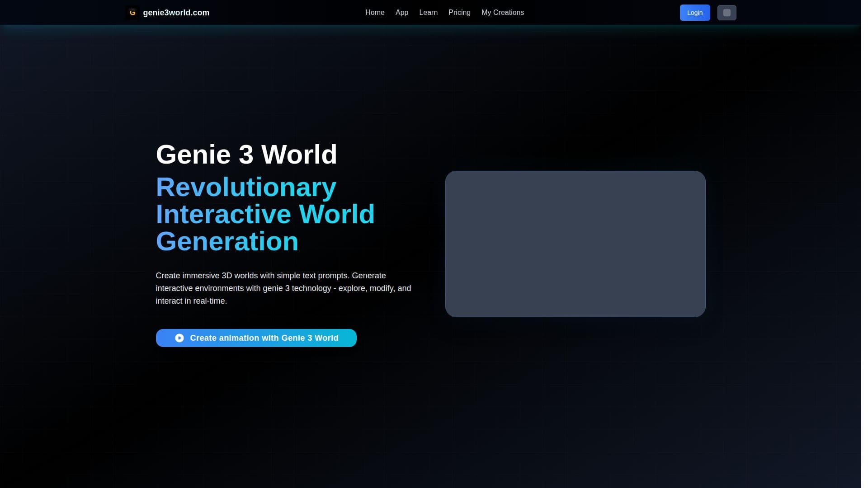
Task: Click the gray video preview placeholder
Action: 575,244
